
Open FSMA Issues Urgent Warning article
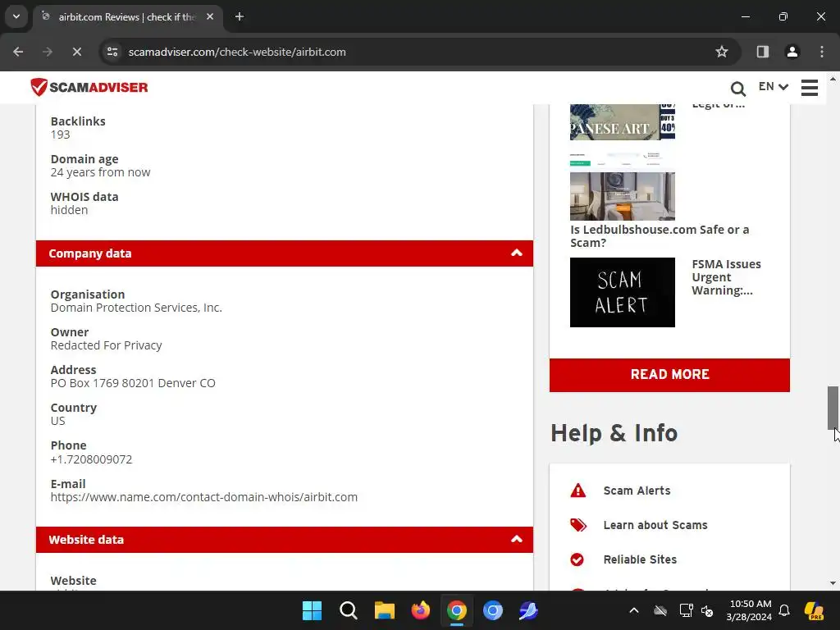[x=725, y=277]
